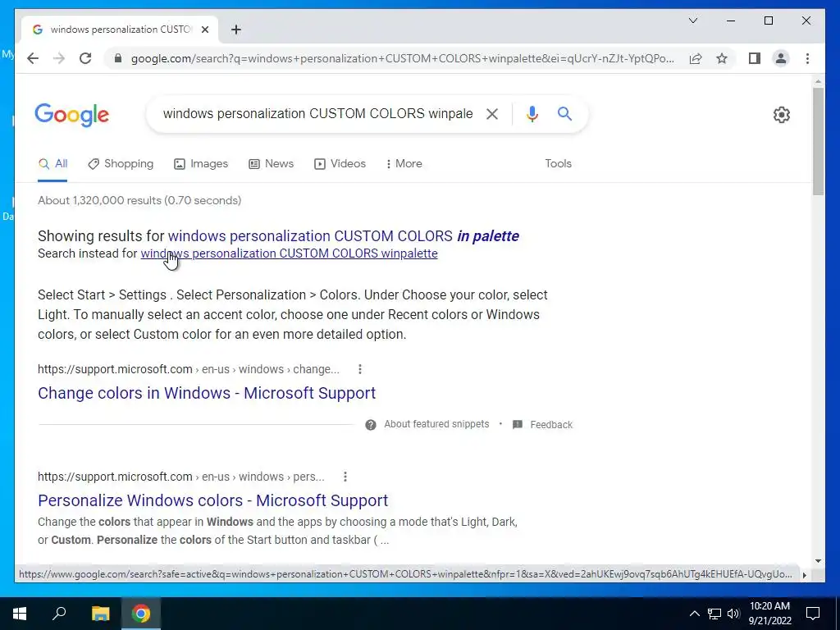Open Windows Start menu
Screen dimensions: 840x630
[x=20, y=614]
